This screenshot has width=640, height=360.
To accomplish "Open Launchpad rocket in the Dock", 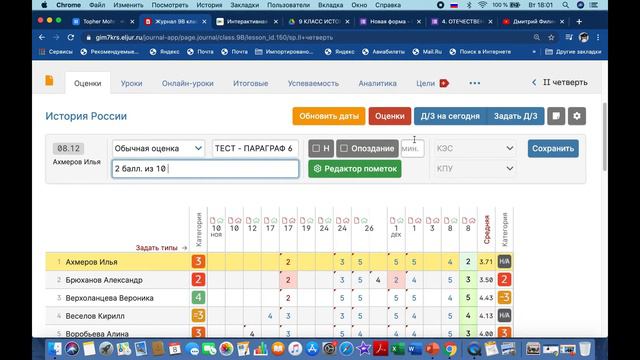I will pyautogui.click(x=106, y=349).
